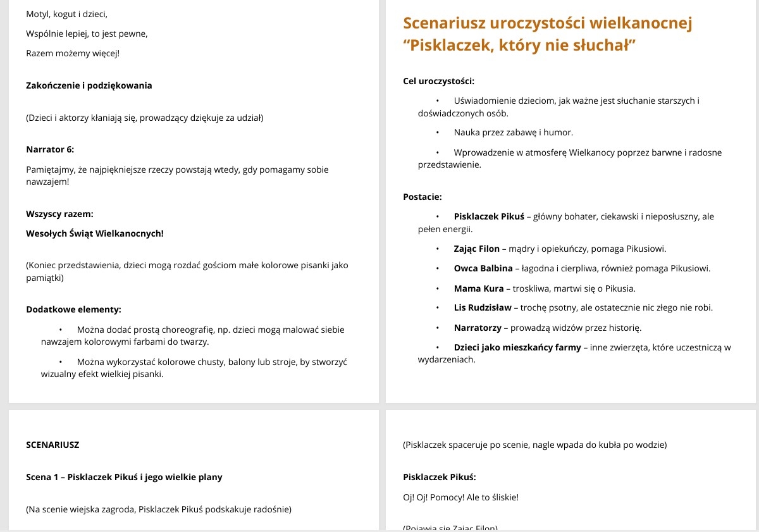Image resolution: width=759 pixels, height=532 pixels.
Task: Click the "Postacie:" heading
Action: (x=422, y=197)
